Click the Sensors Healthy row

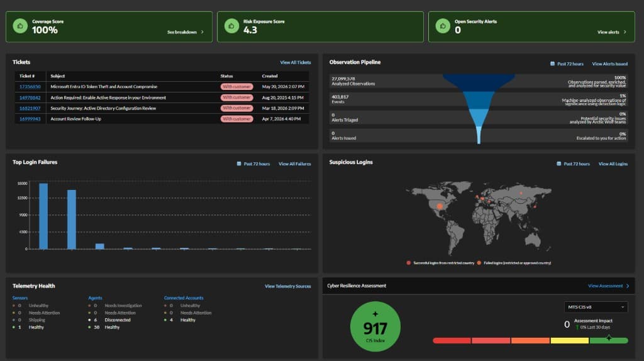[x=28, y=327]
